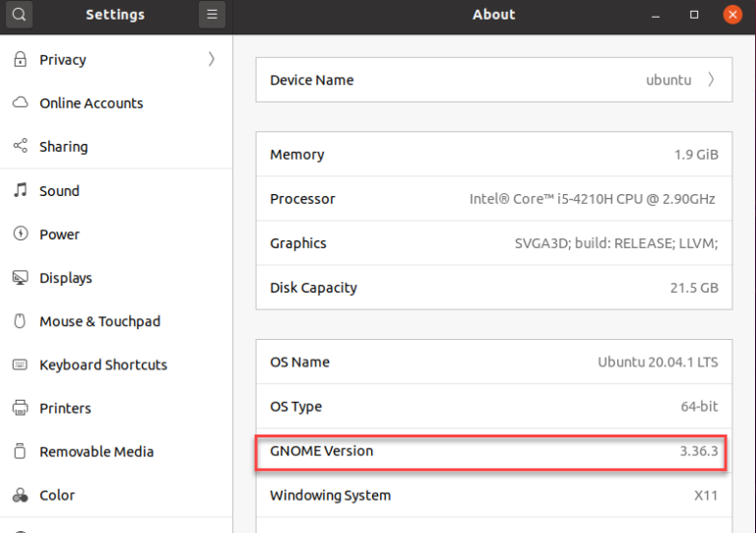Click the OS Name label
The width and height of the screenshot is (756, 533).
tap(299, 363)
